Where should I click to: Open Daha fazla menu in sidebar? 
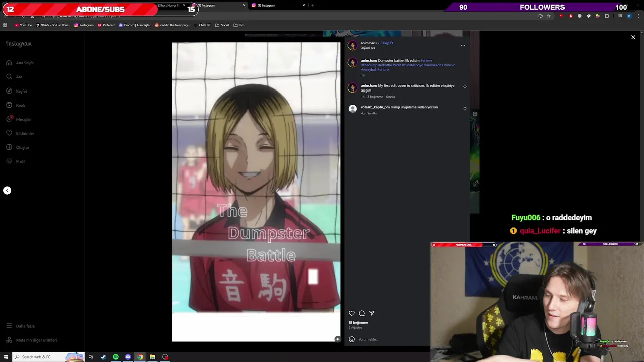coord(20,326)
